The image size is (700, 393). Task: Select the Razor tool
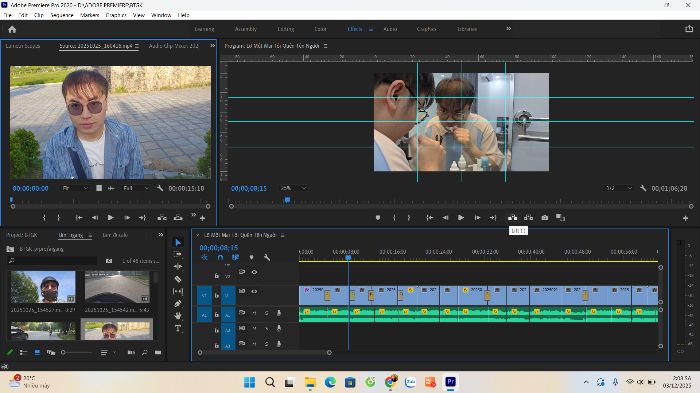coord(178,279)
